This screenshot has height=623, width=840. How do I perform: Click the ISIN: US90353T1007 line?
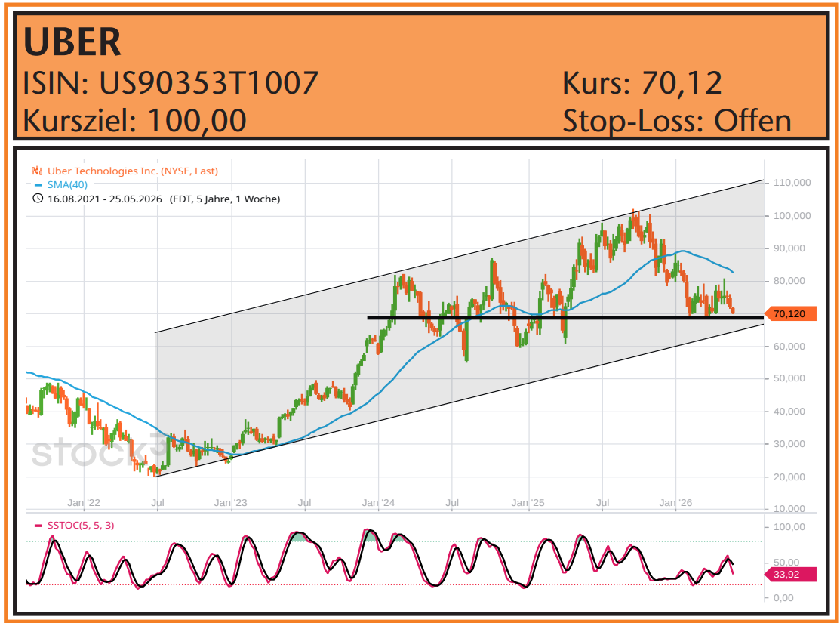(171, 82)
